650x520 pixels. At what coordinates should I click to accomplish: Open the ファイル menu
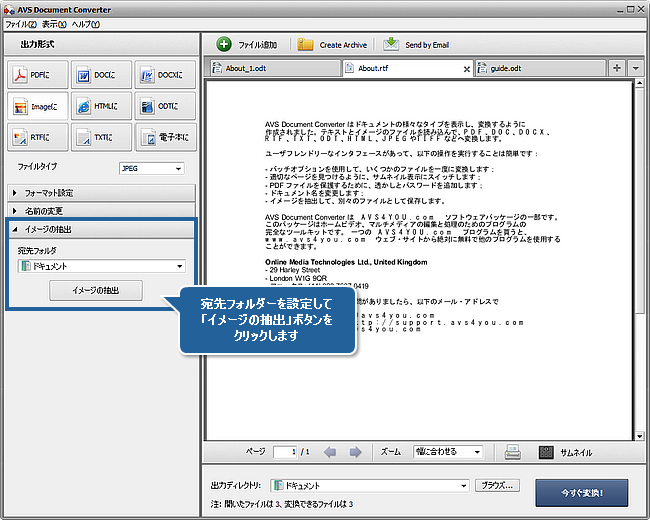21,24
